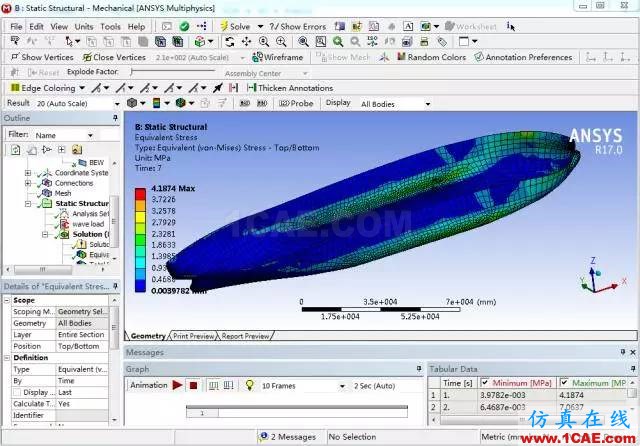Open the View menu
Image resolution: width=640 pixels, height=446 pixels.
59,27
